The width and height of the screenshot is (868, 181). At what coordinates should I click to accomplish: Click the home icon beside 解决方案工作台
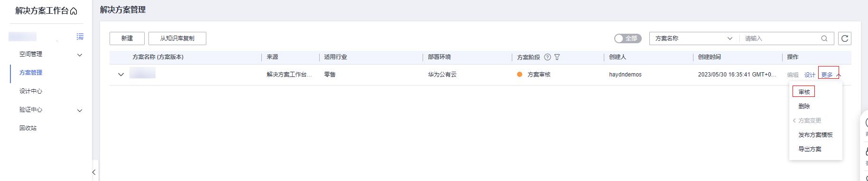[74, 11]
